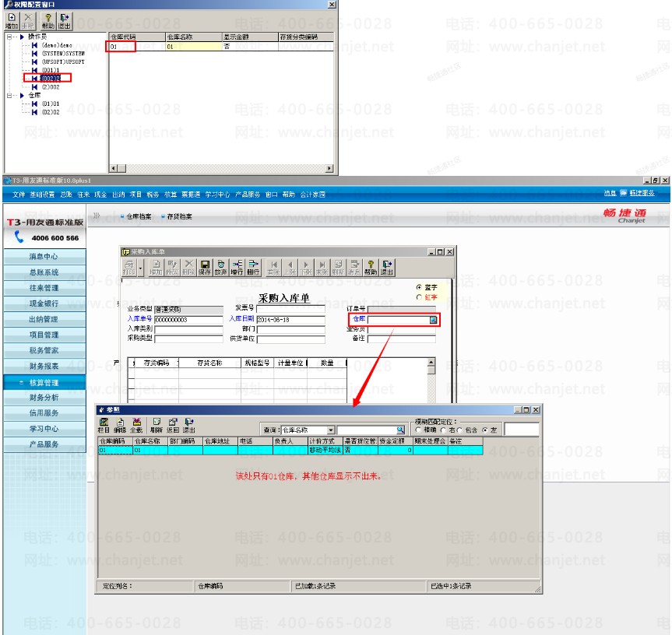The height and width of the screenshot is (635, 672).
Task: Open 往来管理 in the sidebar
Action: tap(44, 288)
